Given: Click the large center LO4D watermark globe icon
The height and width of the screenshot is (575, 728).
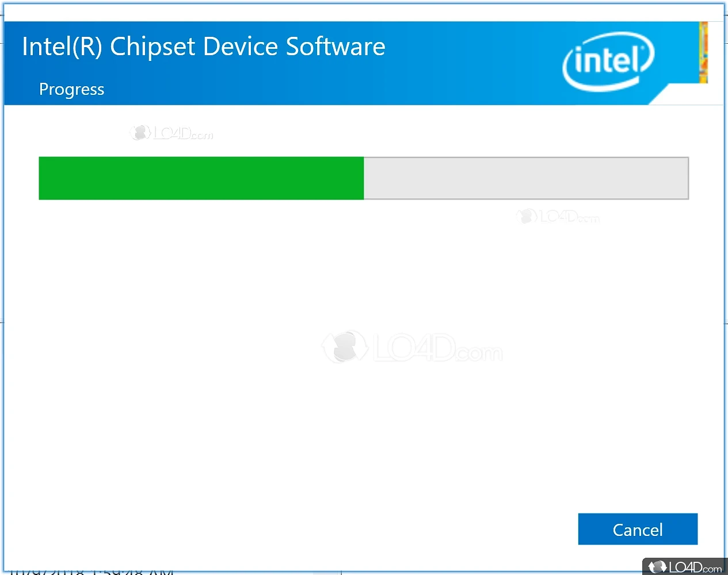Looking at the screenshot, I should click(345, 347).
